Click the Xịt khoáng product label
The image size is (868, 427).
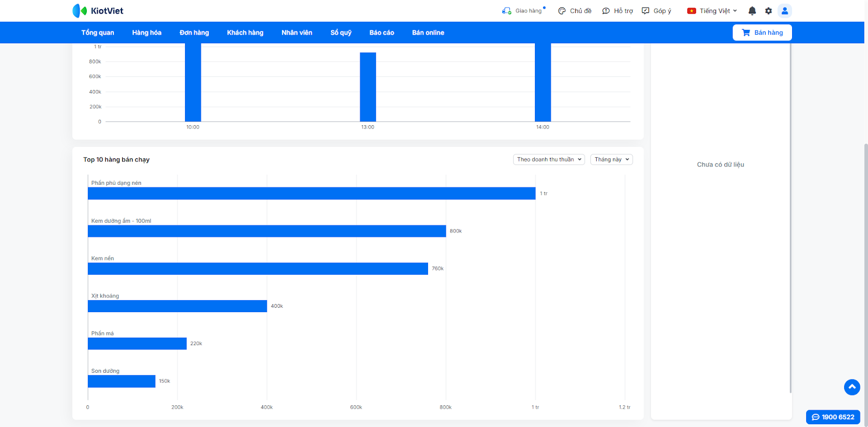(x=105, y=296)
